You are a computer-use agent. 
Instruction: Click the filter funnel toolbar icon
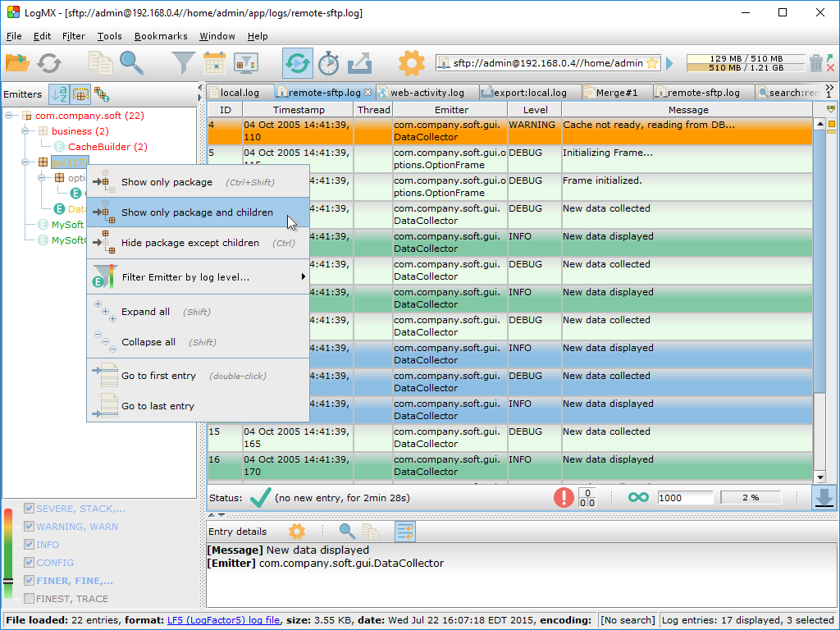(x=183, y=63)
